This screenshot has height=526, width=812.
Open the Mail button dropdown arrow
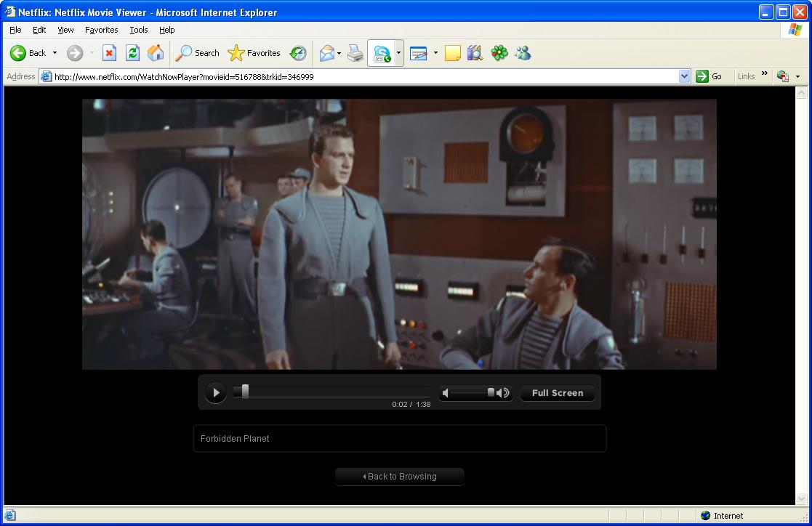pos(339,53)
